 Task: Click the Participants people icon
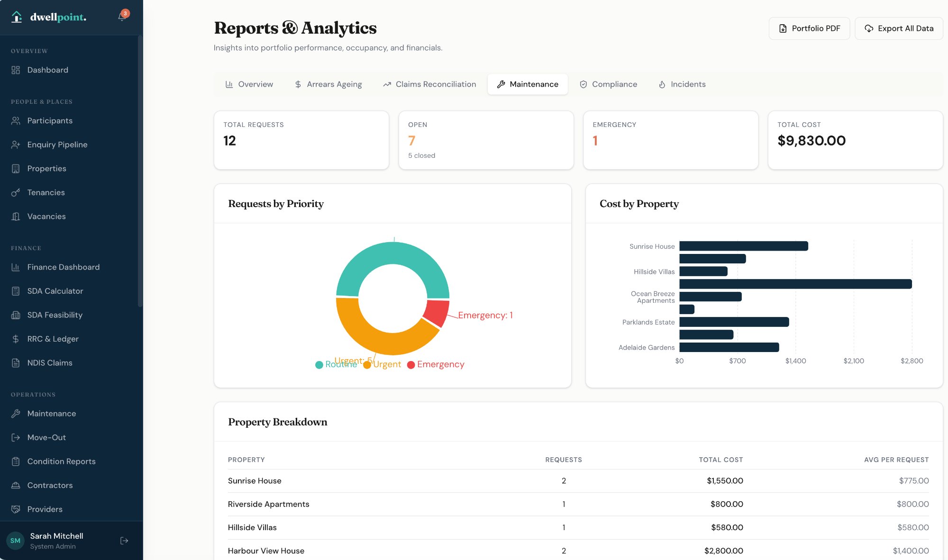(16, 121)
